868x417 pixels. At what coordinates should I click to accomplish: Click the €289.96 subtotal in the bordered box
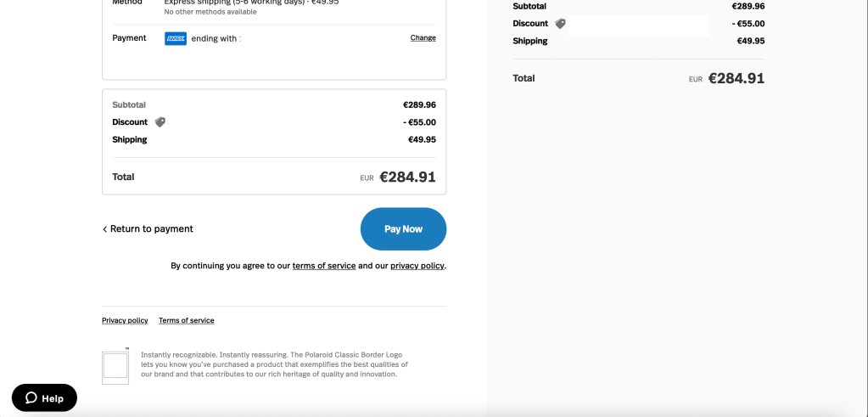point(419,105)
